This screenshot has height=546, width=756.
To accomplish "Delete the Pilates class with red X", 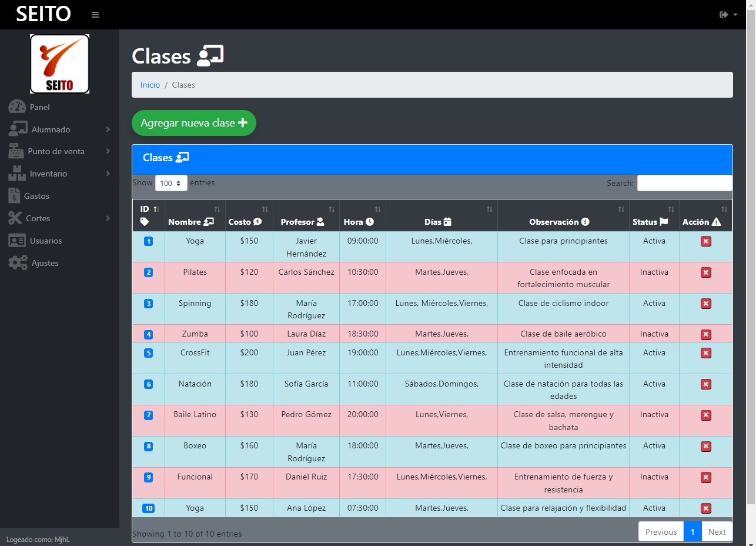I will pyautogui.click(x=706, y=272).
